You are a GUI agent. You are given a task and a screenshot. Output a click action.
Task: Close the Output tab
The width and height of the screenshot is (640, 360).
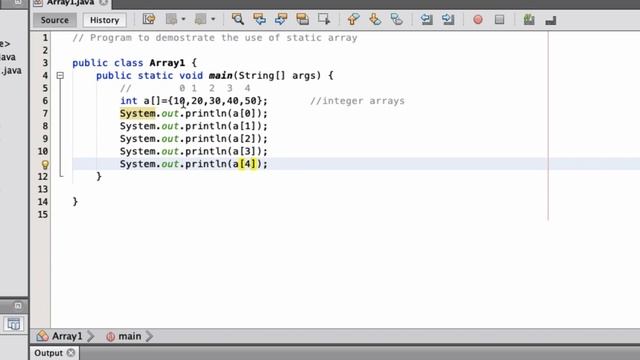point(71,353)
